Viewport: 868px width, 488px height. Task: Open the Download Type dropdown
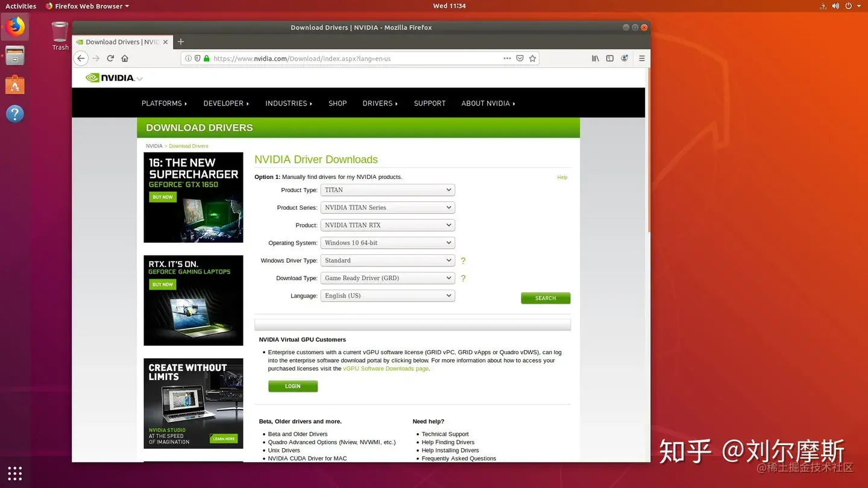click(388, 278)
